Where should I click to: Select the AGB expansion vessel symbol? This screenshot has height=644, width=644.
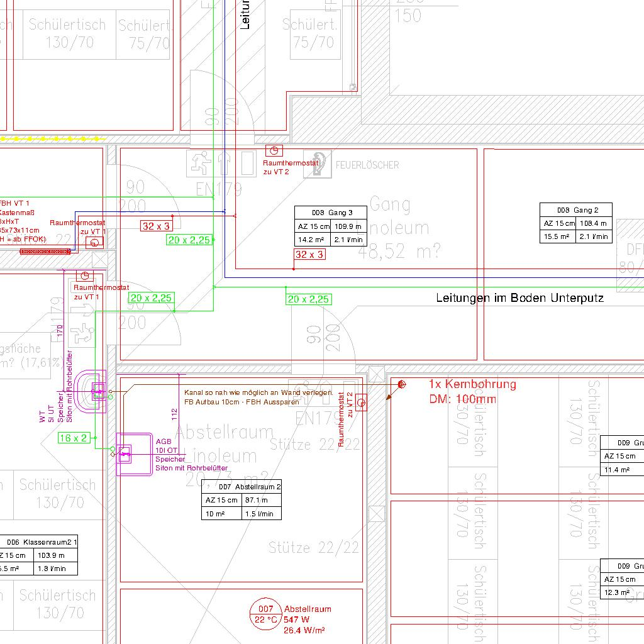[x=126, y=453]
